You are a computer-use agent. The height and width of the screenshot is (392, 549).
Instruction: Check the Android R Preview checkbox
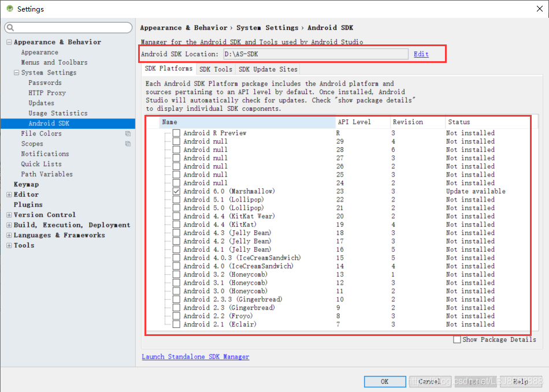pyautogui.click(x=176, y=133)
